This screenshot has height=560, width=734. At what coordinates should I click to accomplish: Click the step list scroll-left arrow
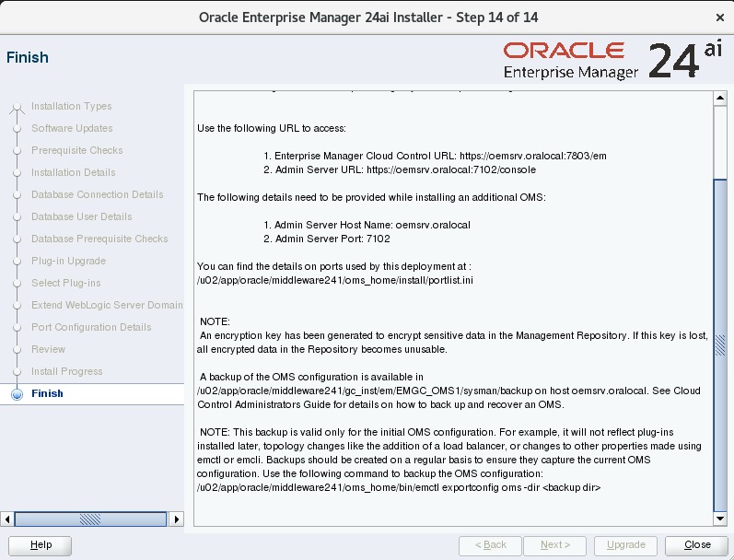pos(7,519)
